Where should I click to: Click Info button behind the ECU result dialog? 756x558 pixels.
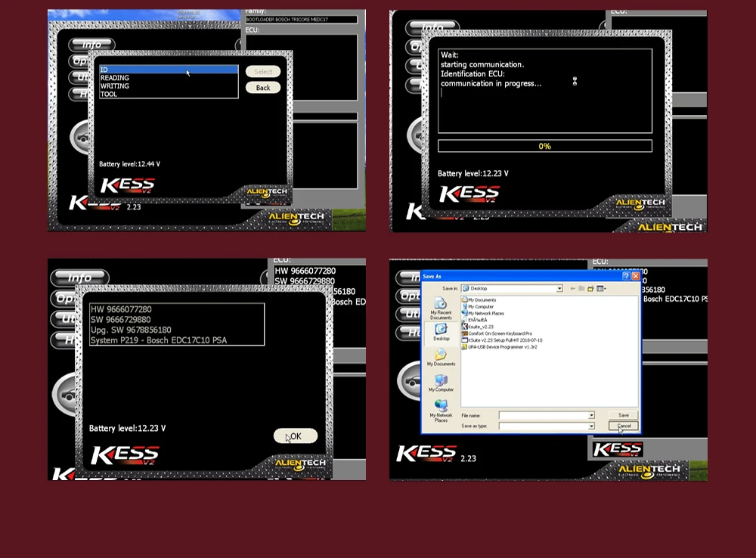[x=79, y=277]
